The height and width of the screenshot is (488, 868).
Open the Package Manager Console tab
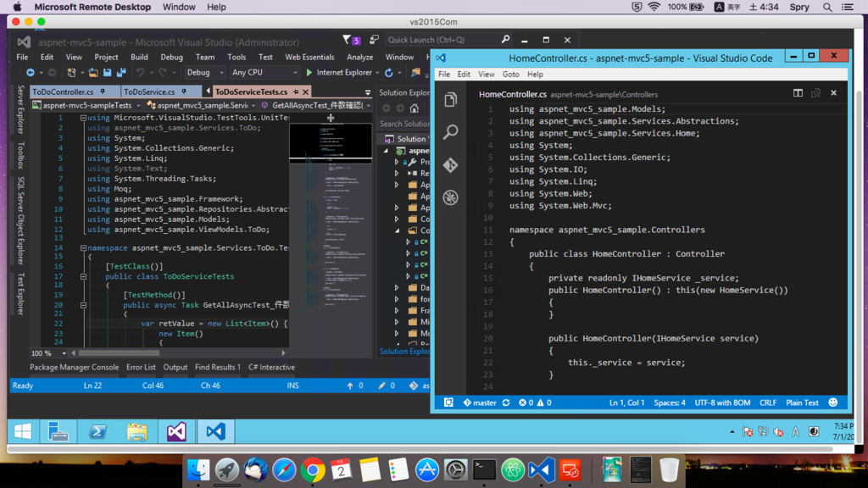click(x=75, y=367)
